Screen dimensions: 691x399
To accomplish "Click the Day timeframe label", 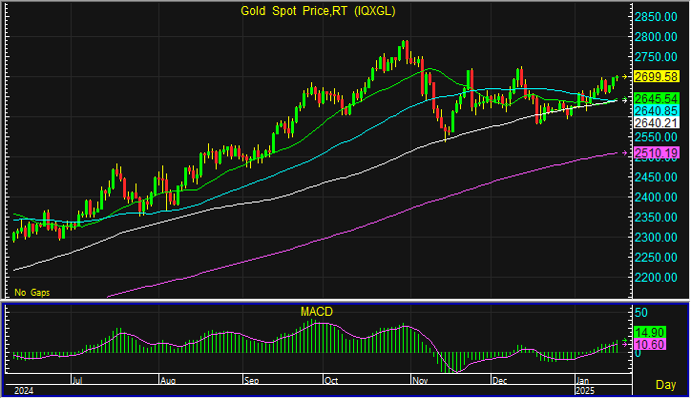I will tap(665, 384).
